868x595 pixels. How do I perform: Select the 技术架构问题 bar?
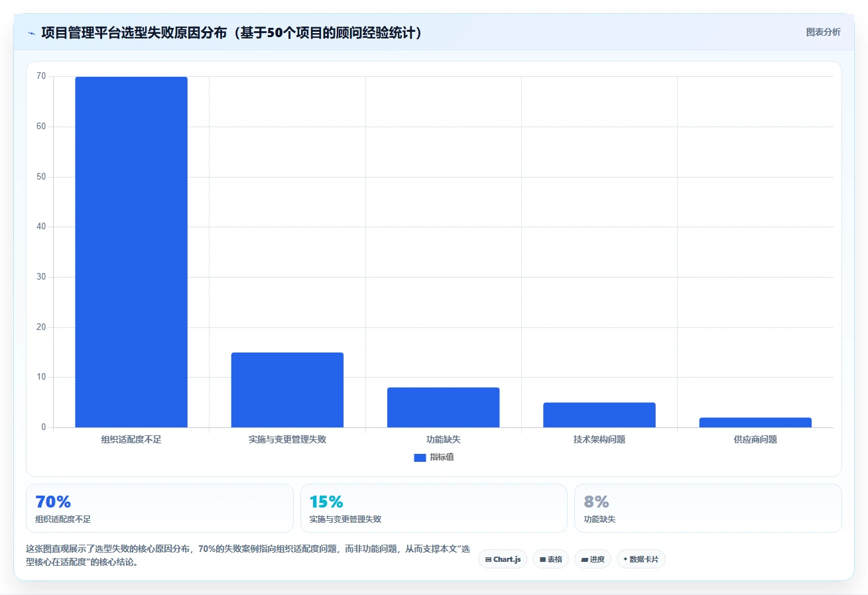(x=599, y=415)
